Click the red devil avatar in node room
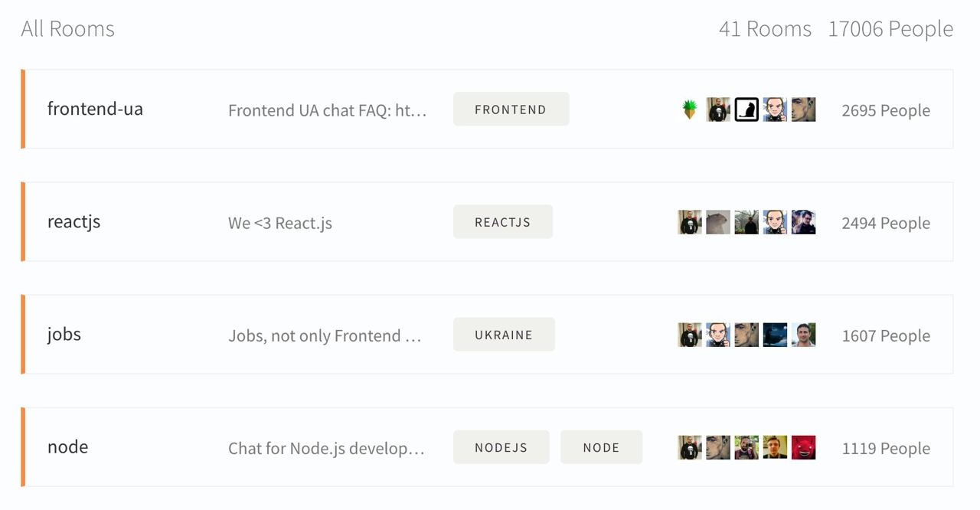The width and height of the screenshot is (980, 510). (x=803, y=447)
